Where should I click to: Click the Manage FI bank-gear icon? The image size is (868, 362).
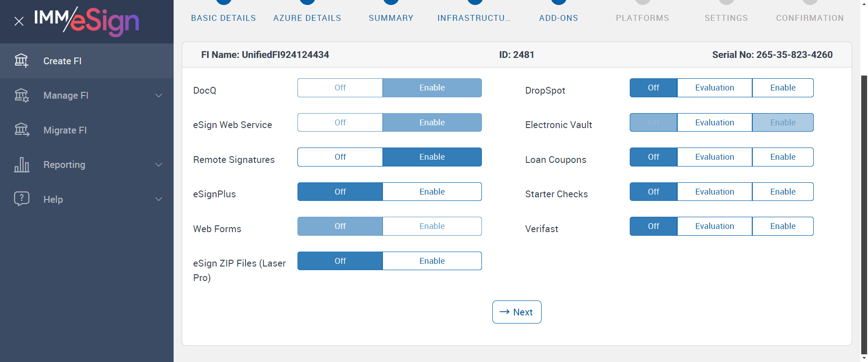click(21, 95)
